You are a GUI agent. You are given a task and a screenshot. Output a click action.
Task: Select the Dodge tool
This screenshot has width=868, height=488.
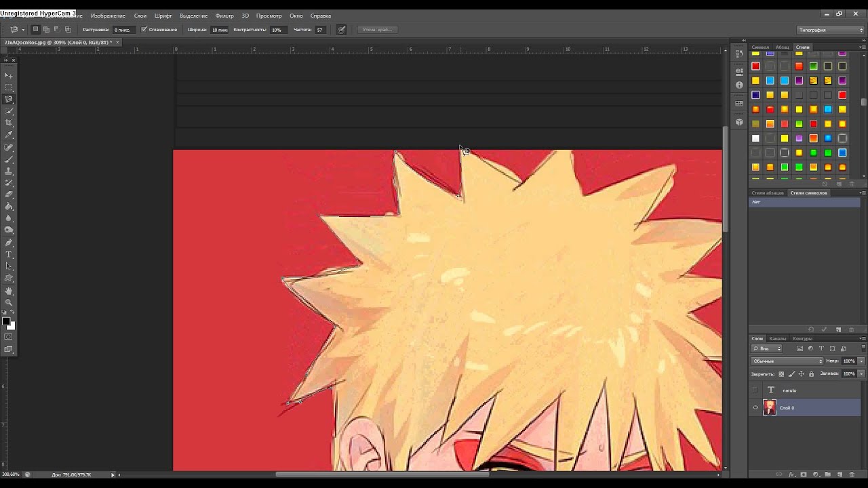[x=9, y=230]
